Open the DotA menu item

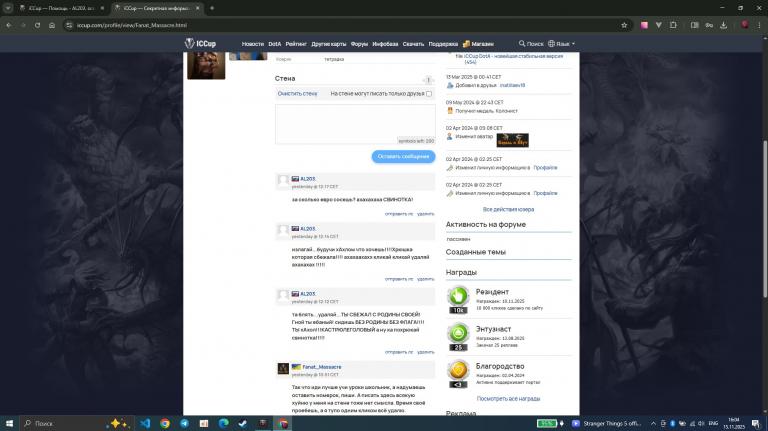click(x=275, y=44)
